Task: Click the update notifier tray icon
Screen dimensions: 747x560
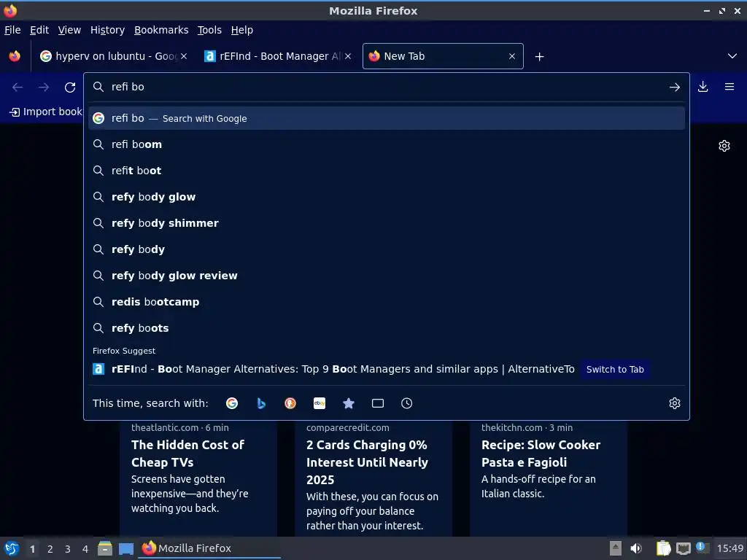Action: 702,548
